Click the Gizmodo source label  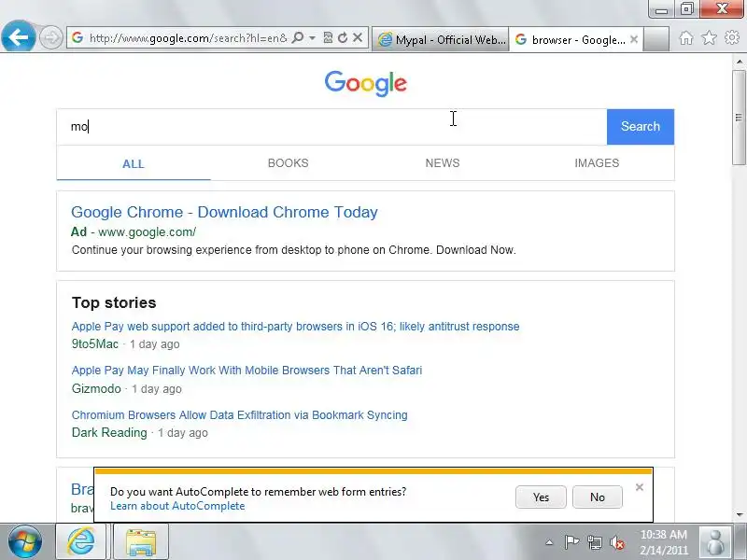96,389
